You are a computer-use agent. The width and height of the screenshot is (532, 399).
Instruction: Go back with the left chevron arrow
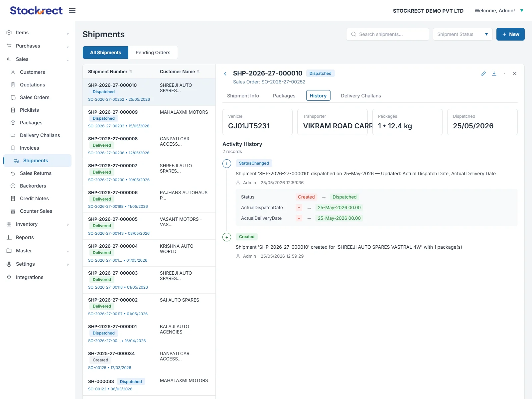(225, 74)
